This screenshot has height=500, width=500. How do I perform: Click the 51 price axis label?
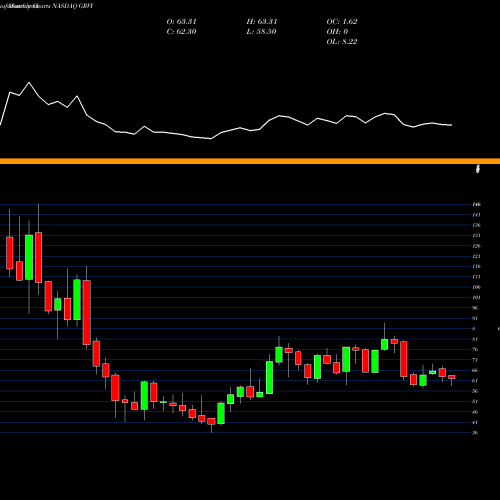[x=475, y=401]
